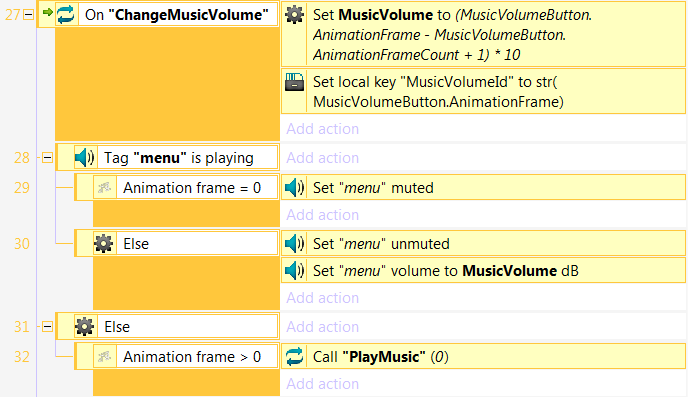Click the speaker icon of Set "menu" unmuted
688x397 pixels.
coord(294,243)
